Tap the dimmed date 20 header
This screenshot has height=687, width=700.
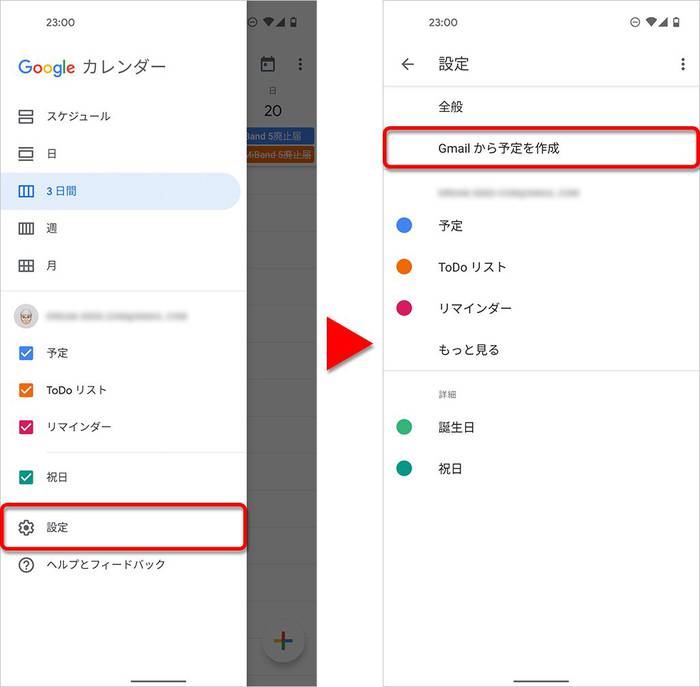click(272, 111)
